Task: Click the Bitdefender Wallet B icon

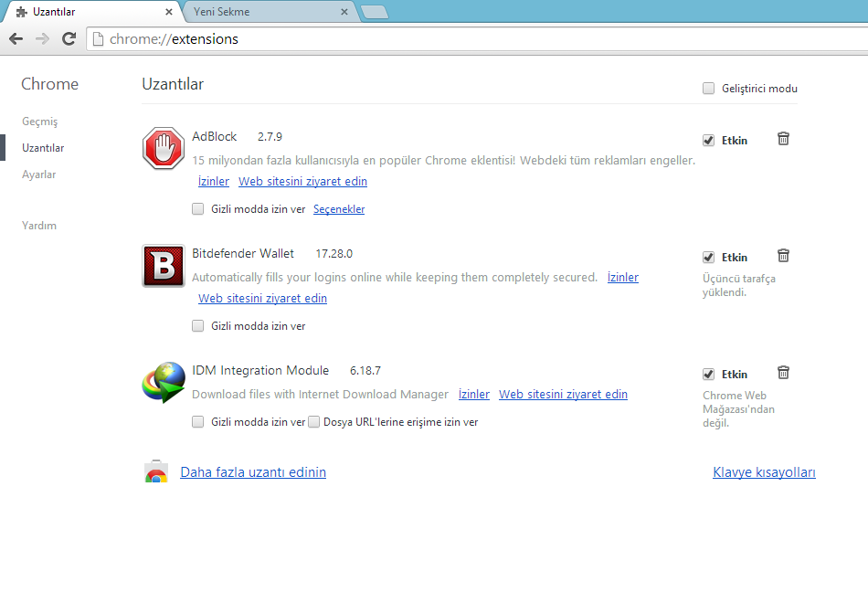Action: tap(164, 266)
